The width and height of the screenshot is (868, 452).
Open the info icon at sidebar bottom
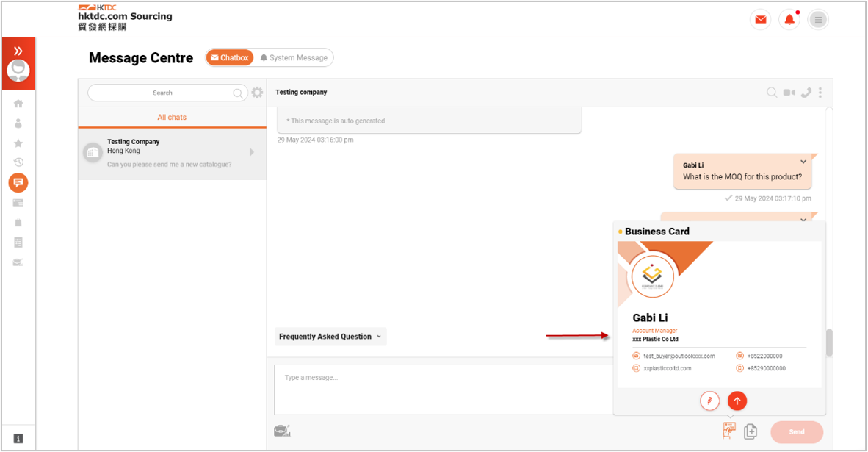(18, 439)
